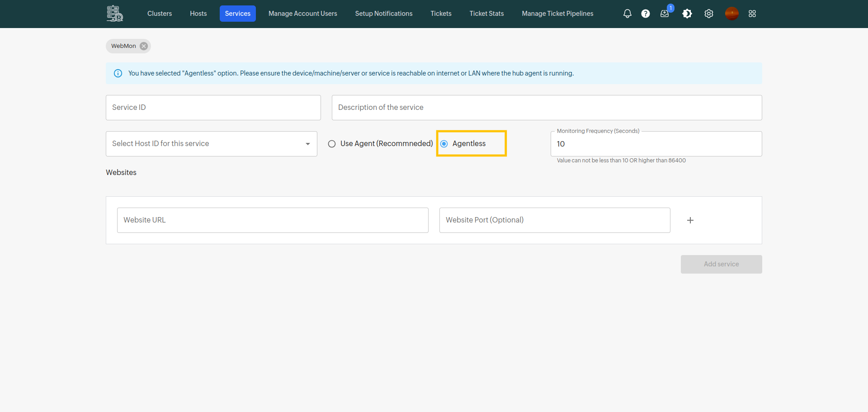Viewport: 868px width, 412px height.
Task: Open Manage Account Users page
Action: point(303,14)
